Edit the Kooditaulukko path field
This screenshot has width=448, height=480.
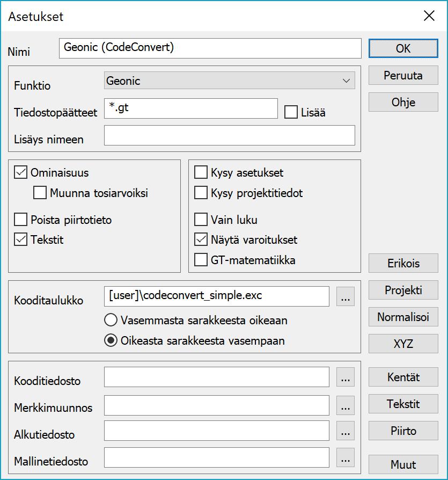coord(217,296)
